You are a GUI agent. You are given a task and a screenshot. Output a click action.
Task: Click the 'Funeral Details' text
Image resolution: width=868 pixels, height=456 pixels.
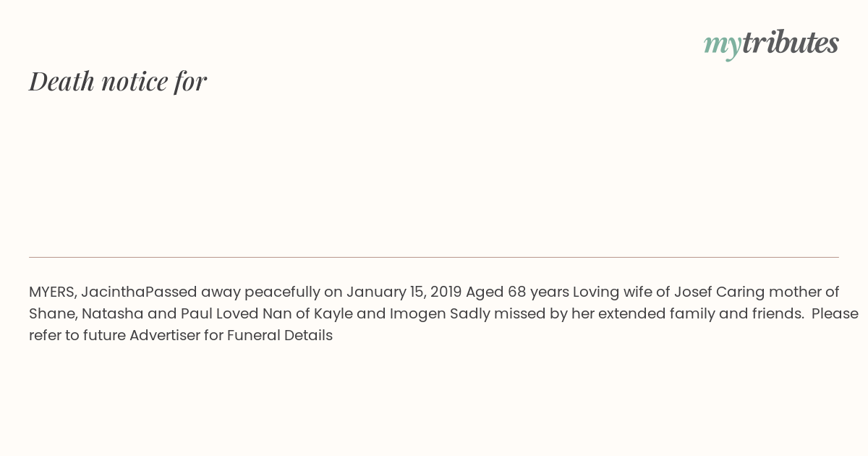pos(280,336)
